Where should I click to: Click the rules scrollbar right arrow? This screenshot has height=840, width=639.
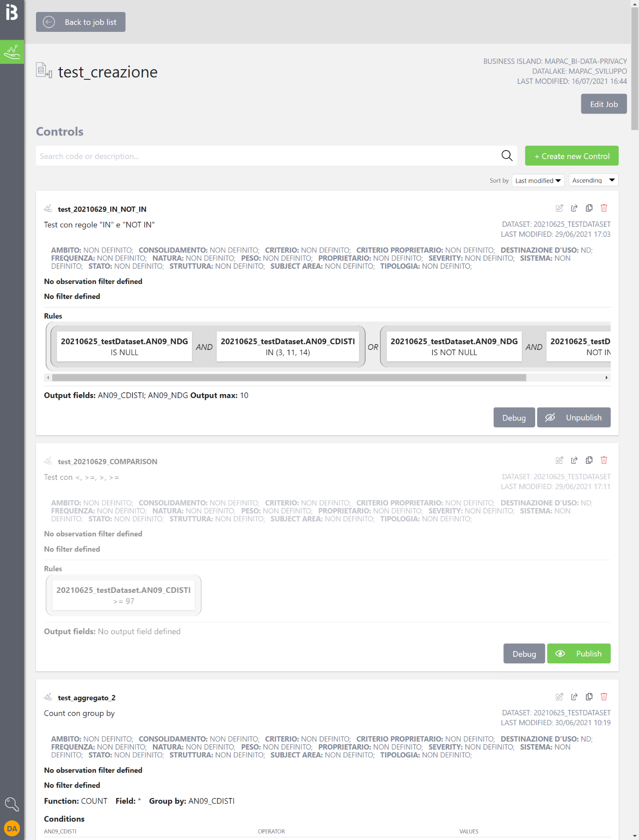606,378
